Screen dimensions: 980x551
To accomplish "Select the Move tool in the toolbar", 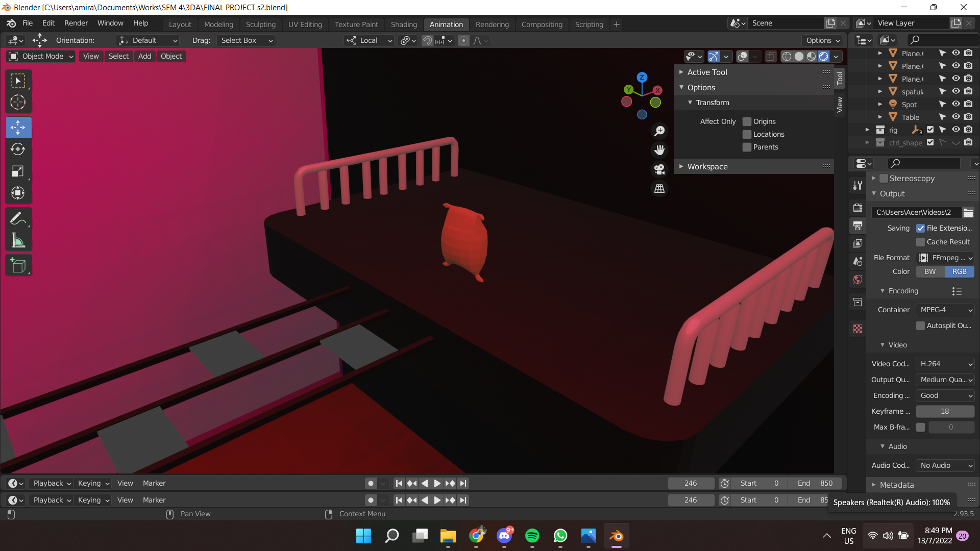I will coord(18,127).
